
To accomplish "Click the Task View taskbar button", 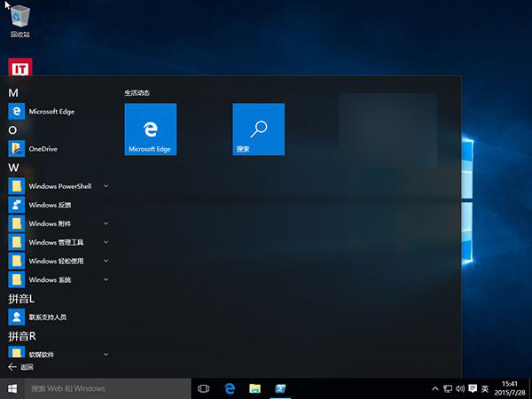I will [x=203, y=388].
